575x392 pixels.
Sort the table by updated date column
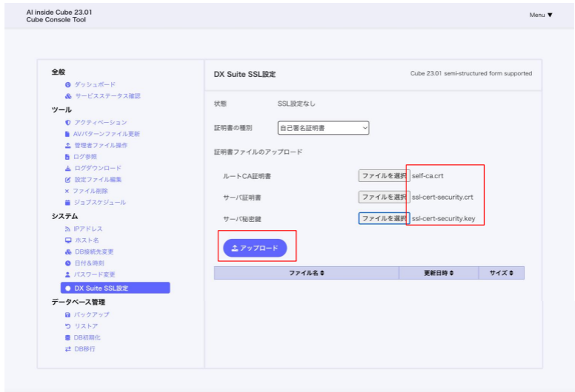(439, 274)
